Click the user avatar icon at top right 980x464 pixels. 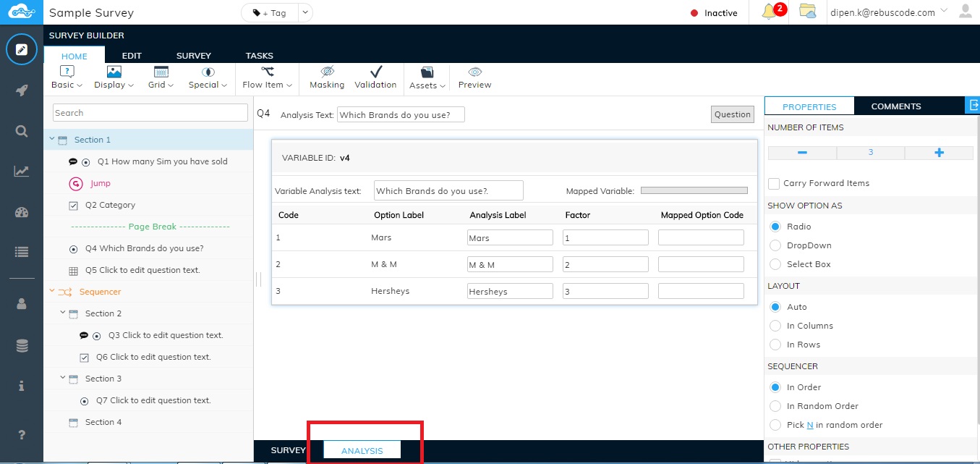966,12
